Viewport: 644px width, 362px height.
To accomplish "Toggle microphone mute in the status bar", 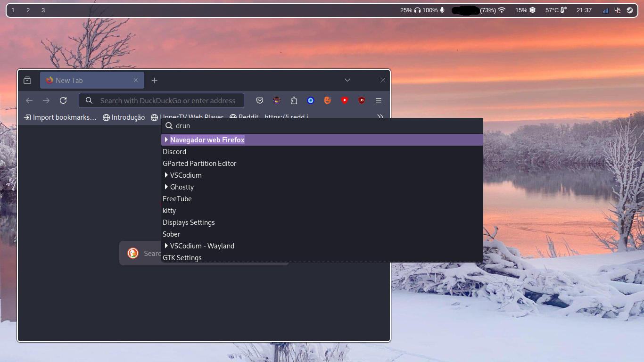I will tap(442, 10).
